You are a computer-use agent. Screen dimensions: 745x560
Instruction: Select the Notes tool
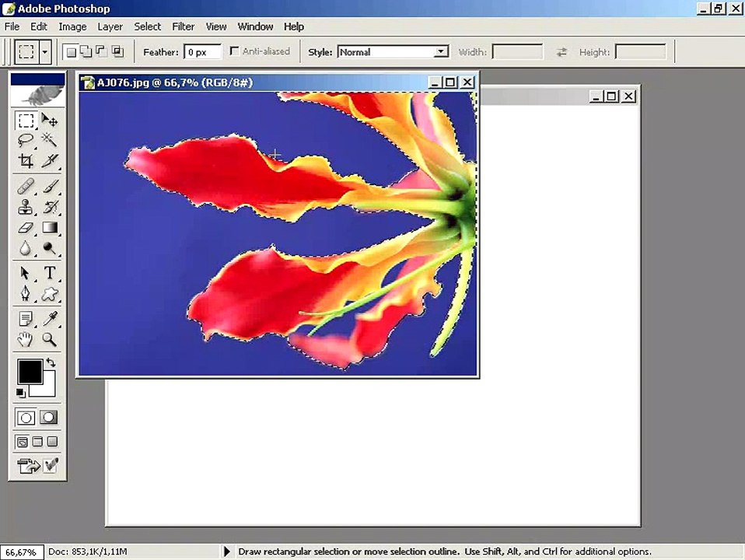tap(26, 319)
